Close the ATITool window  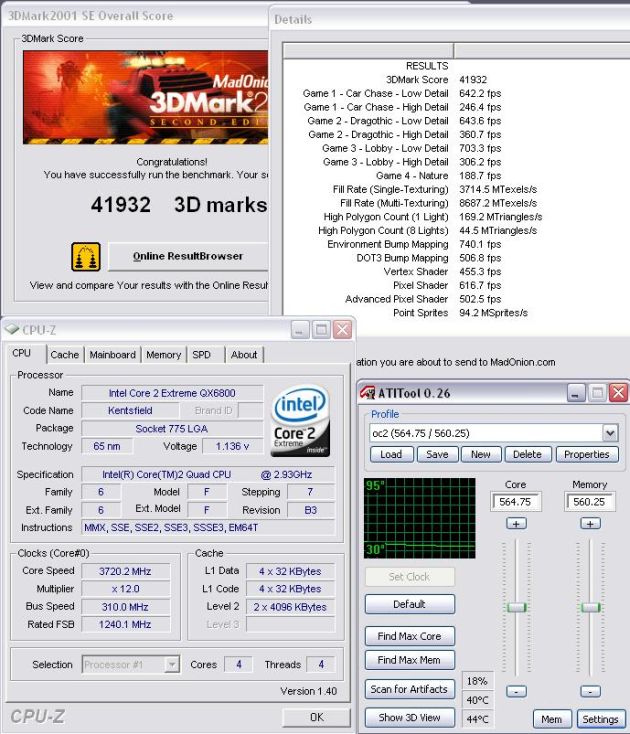tap(618, 392)
